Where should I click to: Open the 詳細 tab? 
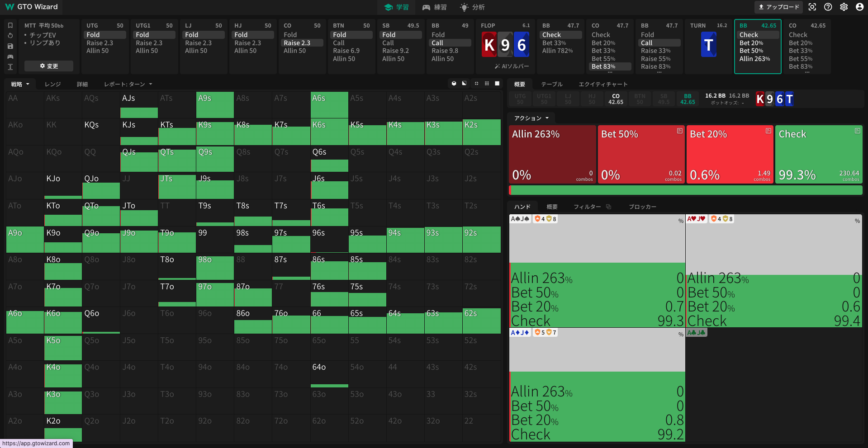click(82, 84)
